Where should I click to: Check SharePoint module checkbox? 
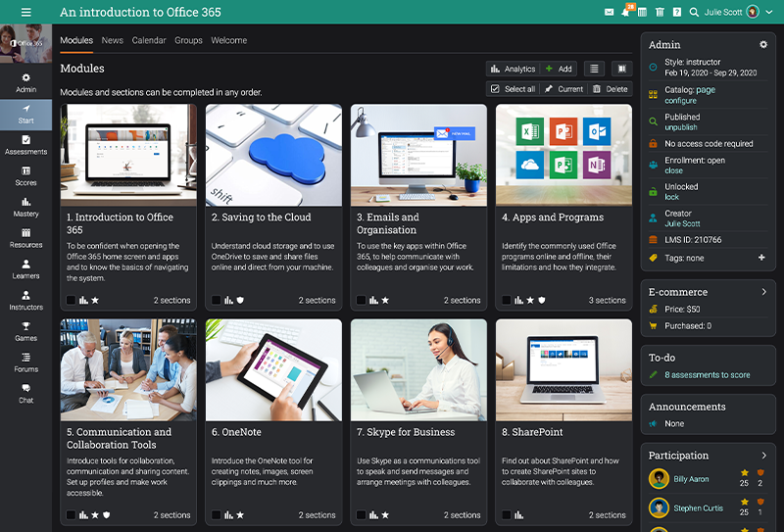coord(507,514)
